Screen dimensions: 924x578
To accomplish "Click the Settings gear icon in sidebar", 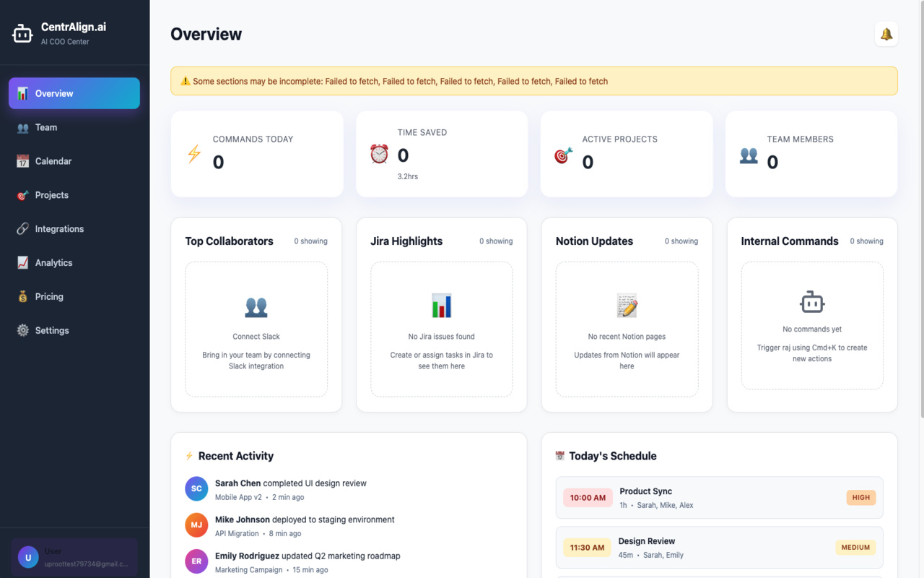I will click(23, 330).
